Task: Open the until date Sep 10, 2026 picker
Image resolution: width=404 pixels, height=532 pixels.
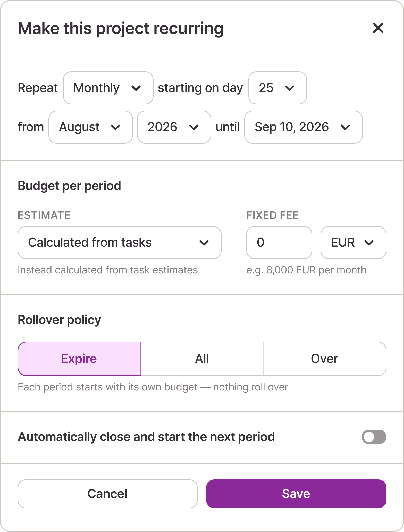Action: click(303, 127)
